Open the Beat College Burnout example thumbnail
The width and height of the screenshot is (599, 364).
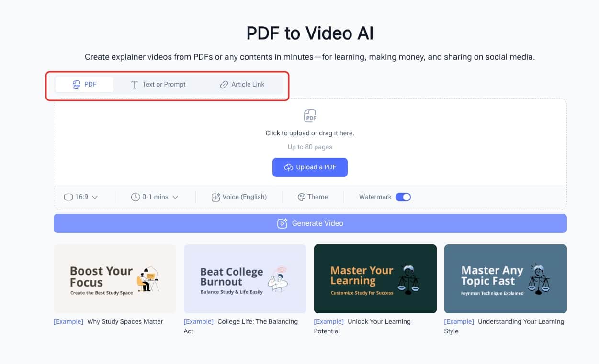(x=245, y=279)
